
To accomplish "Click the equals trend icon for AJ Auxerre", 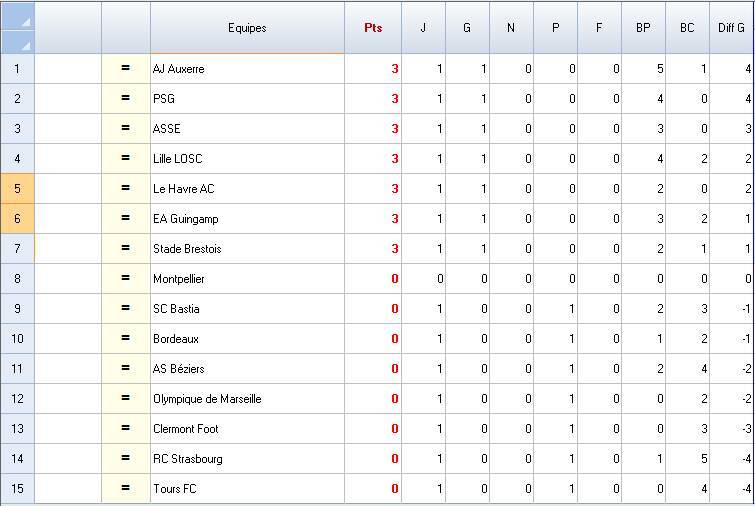I will coord(126,69).
